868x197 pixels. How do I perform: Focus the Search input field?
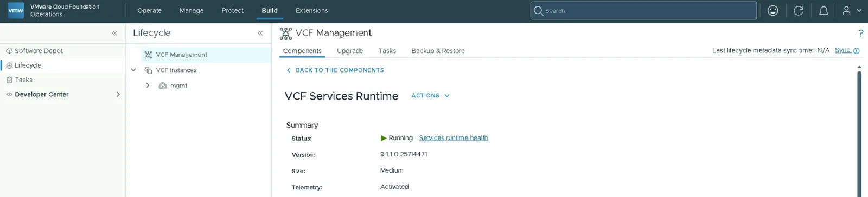point(643,11)
